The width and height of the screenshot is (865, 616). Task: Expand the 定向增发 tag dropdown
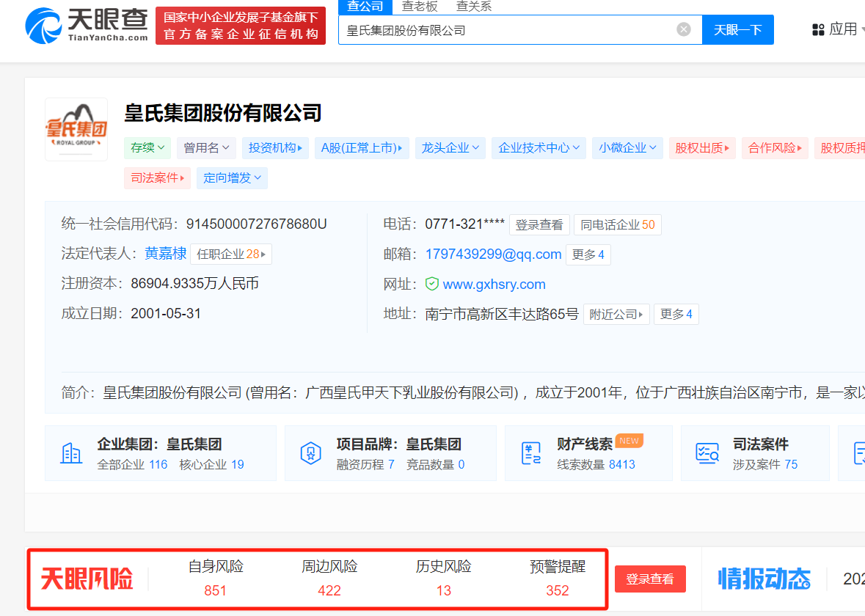click(232, 178)
